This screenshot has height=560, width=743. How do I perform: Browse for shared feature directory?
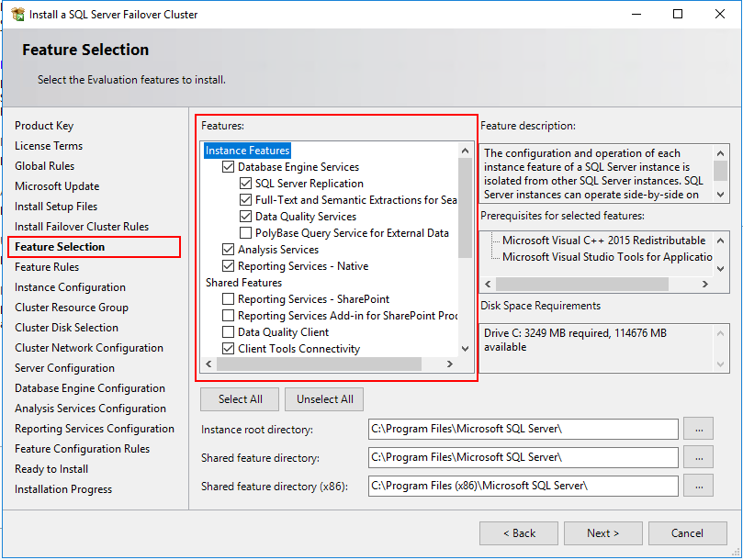(699, 458)
